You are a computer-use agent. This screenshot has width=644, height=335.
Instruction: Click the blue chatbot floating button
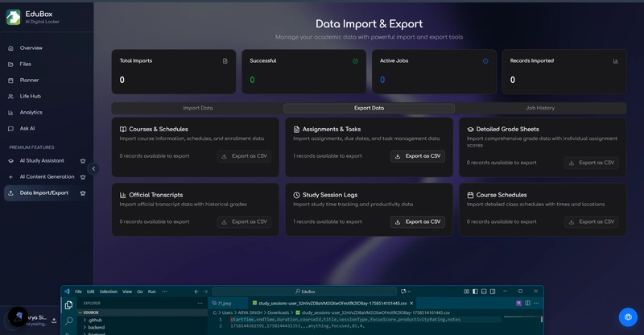(628, 317)
